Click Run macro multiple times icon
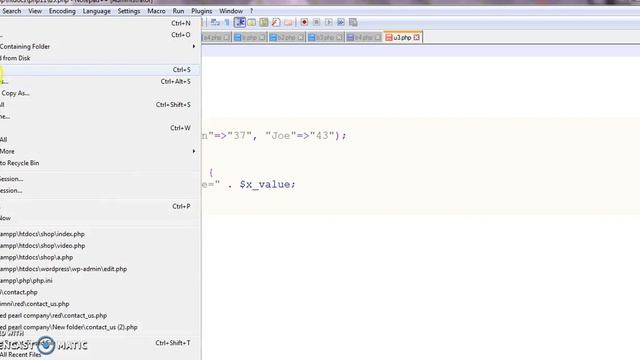Screen dimensions: 640x360 tap(341, 22)
